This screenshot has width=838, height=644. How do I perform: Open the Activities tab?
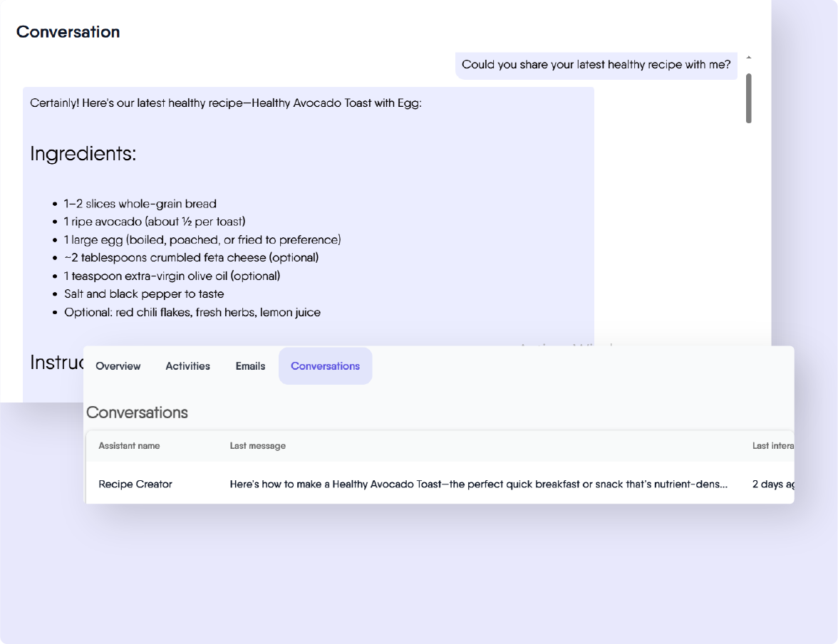(187, 366)
